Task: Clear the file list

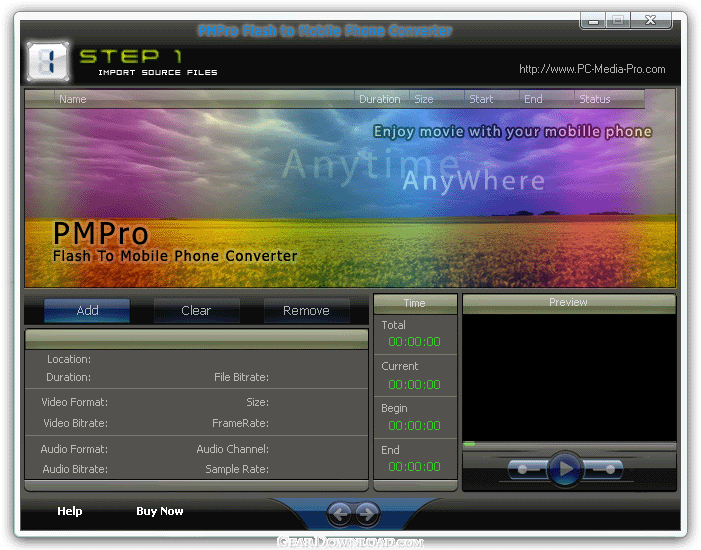Action: [x=196, y=310]
